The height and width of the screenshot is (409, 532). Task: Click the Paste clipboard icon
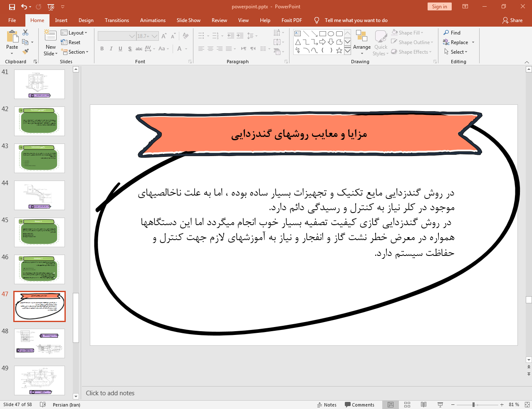(x=12, y=37)
